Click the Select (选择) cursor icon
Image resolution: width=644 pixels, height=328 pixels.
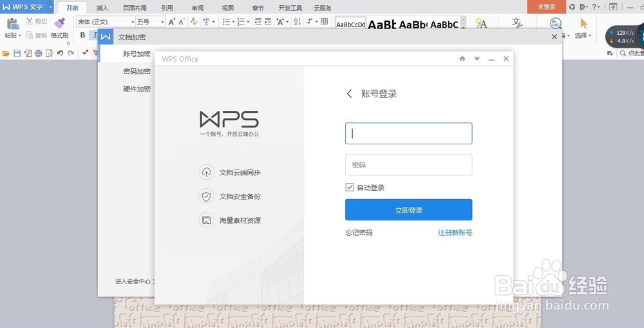(x=583, y=23)
